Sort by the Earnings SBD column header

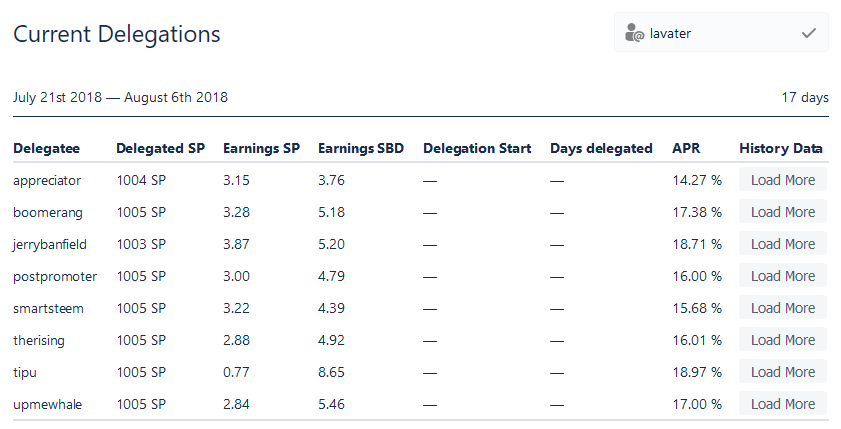click(361, 149)
